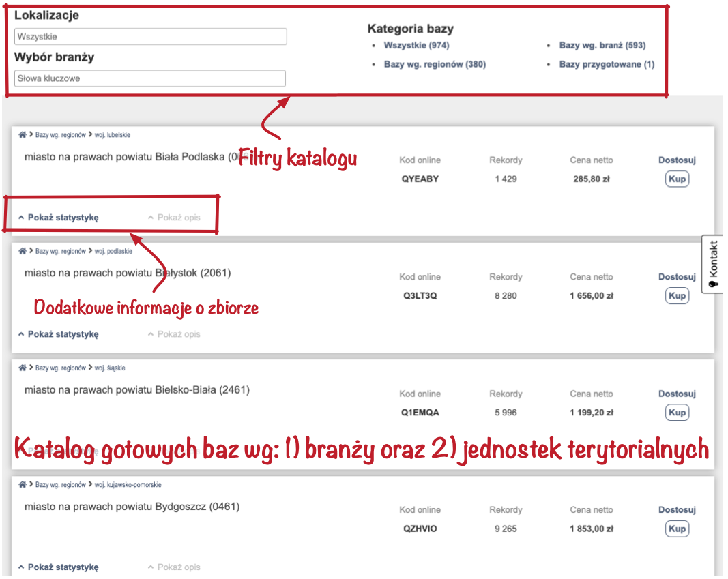Open woj. kujawsko-pomorskie breadcrumb link

[x=128, y=485]
